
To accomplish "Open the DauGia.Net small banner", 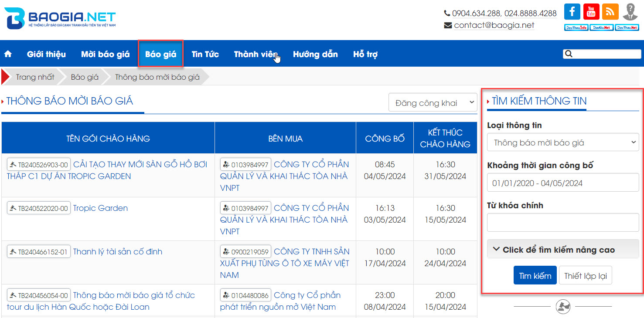I will [601, 27].
